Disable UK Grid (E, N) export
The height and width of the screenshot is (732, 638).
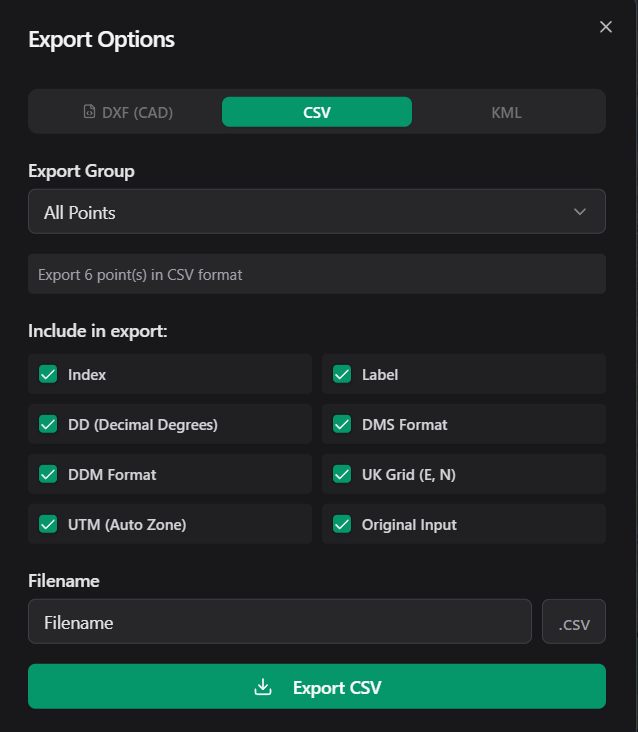tap(342, 474)
